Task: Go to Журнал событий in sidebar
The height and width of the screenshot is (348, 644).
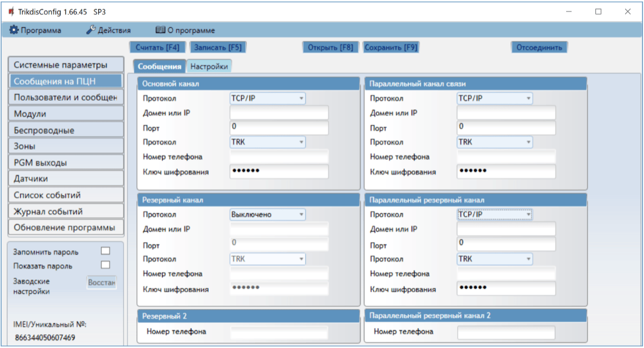Action: click(x=66, y=211)
